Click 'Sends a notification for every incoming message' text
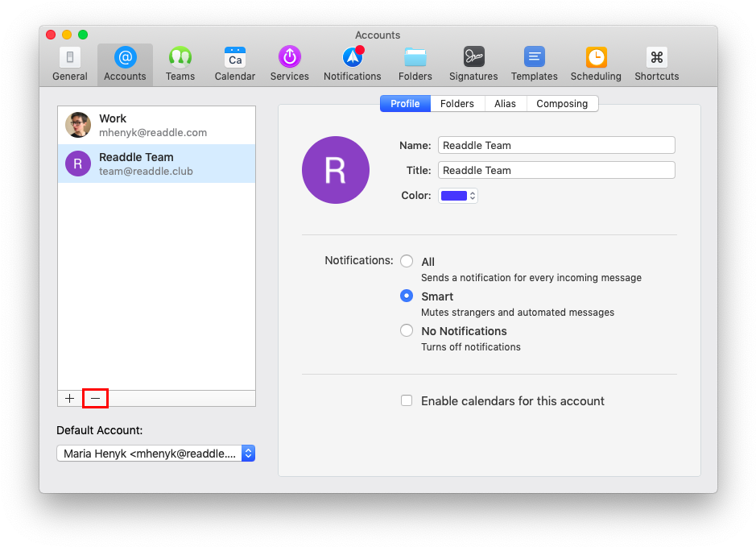756x547 pixels. 531,278
